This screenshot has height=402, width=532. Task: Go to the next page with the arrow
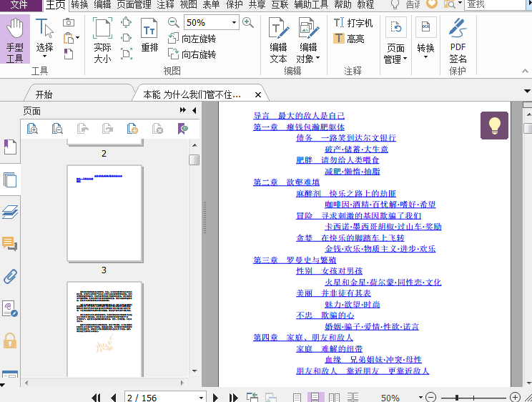pyautogui.click(x=215, y=397)
